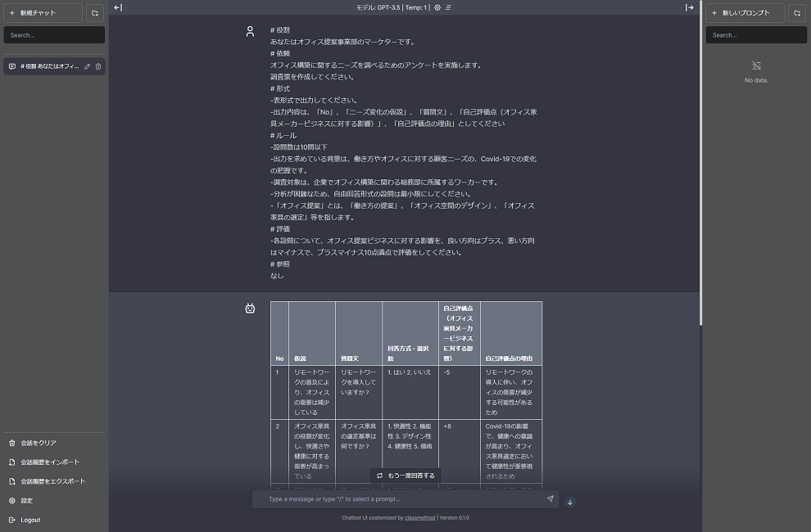811x532 pixels.
Task: Rename the conversation with the pencil icon
Action: point(87,66)
